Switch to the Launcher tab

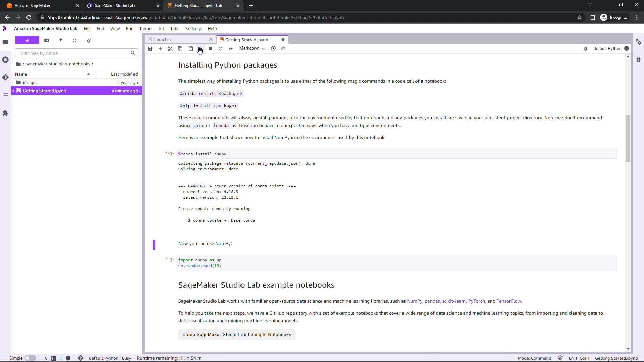point(162,39)
